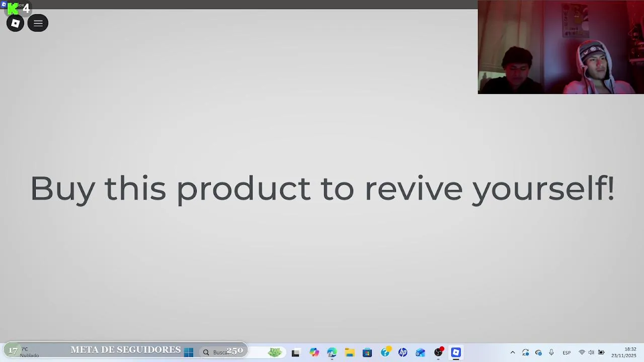Show hidden system tray icons
This screenshot has height=362, width=644.
[x=513, y=352]
